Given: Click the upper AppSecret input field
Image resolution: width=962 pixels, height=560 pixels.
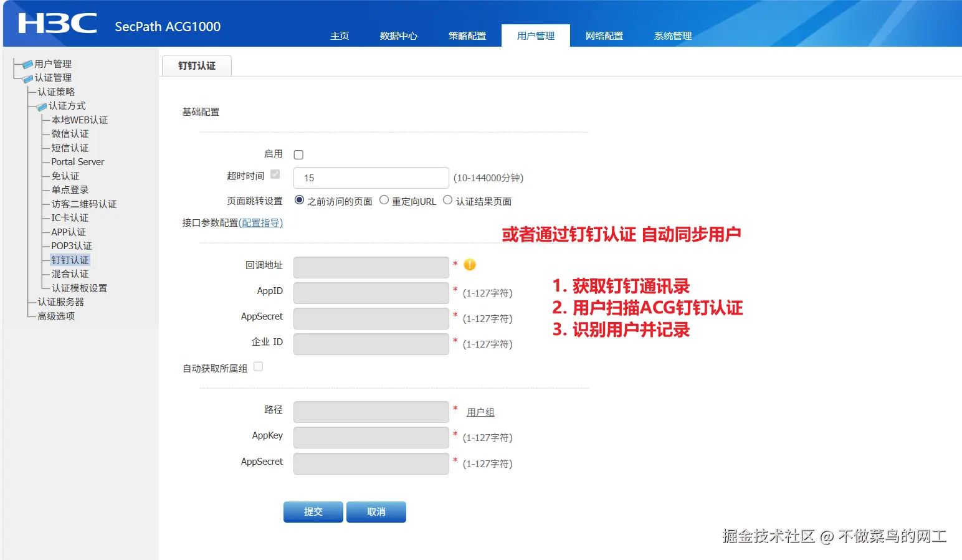Looking at the screenshot, I should [371, 318].
